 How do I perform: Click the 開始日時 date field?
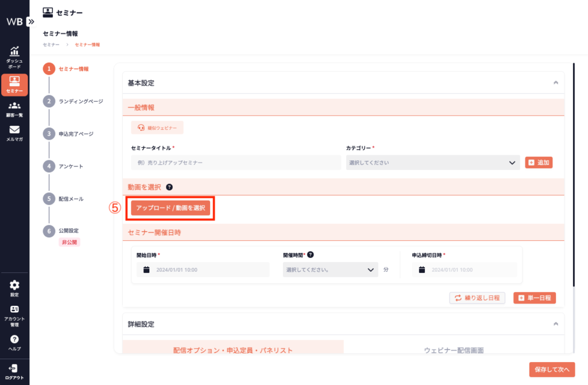pyautogui.click(x=203, y=269)
